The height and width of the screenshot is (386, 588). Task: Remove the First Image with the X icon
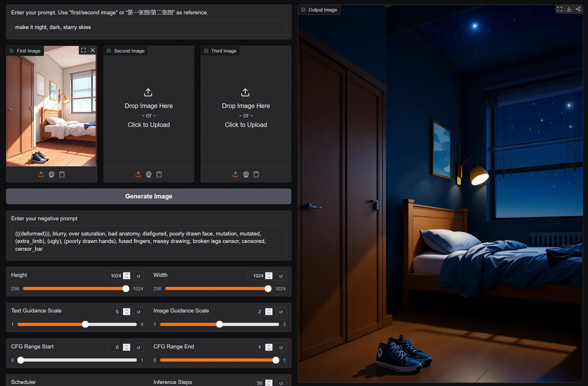point(93,50)
